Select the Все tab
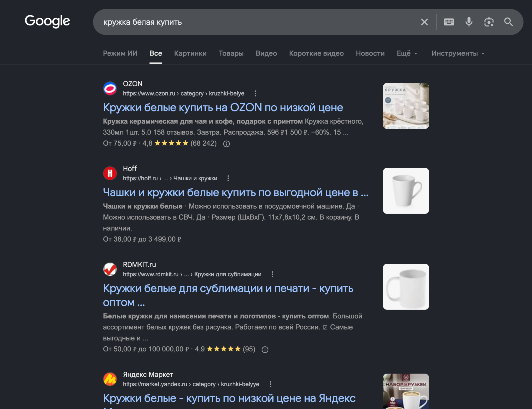Image resolution: width=532 pixels, height=409 pixels. 156,53
